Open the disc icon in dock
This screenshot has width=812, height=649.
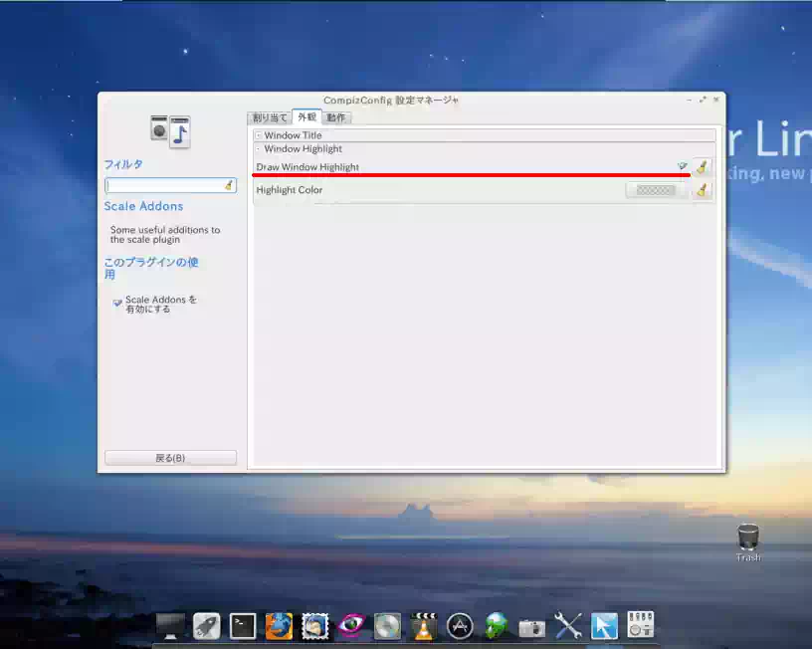pyautogui.click(x=387, y=626)
